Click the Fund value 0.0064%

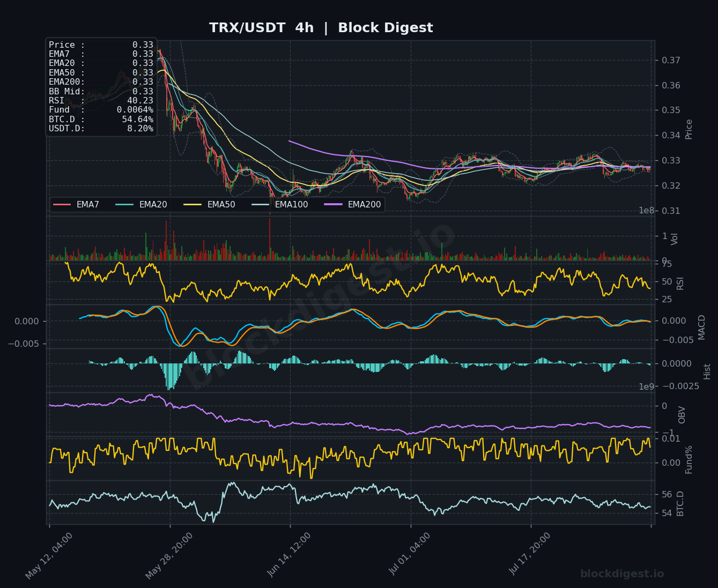pyautogui.click(x=135, y=110)
